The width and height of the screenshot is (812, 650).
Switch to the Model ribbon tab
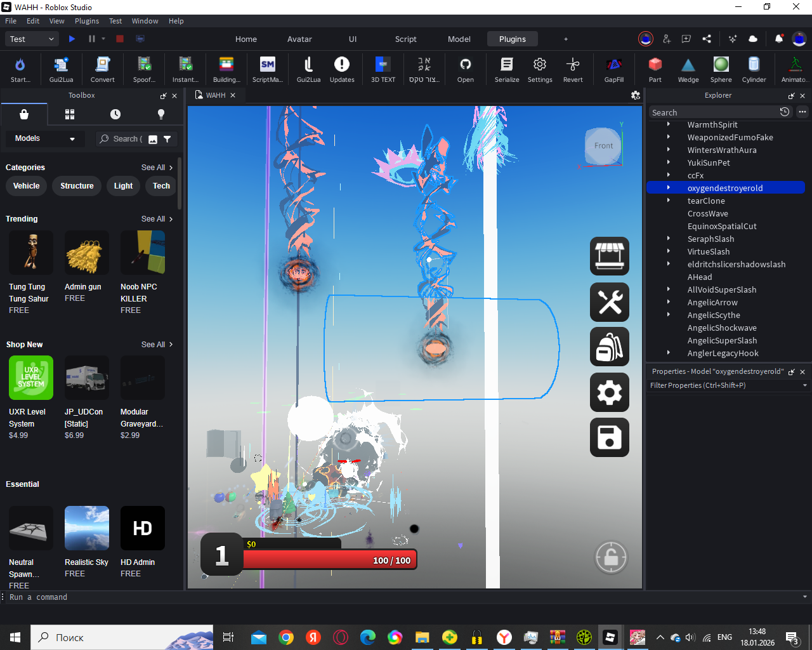click(x=459, y=39)
